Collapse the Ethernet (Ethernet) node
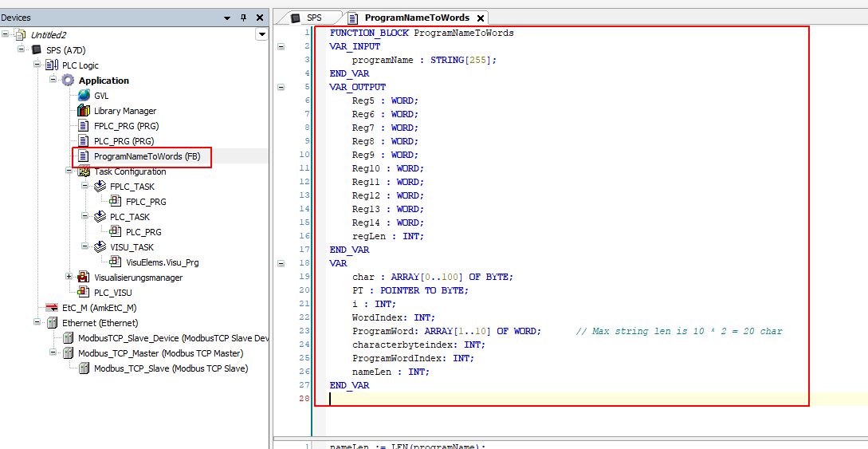868x449 pixels. (x=37, y=323)
